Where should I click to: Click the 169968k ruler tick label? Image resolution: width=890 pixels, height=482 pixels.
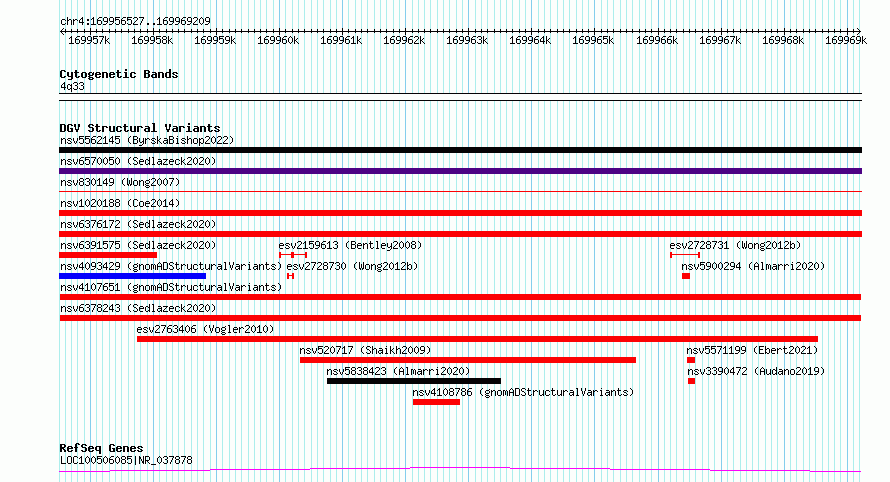coord(783,41)
